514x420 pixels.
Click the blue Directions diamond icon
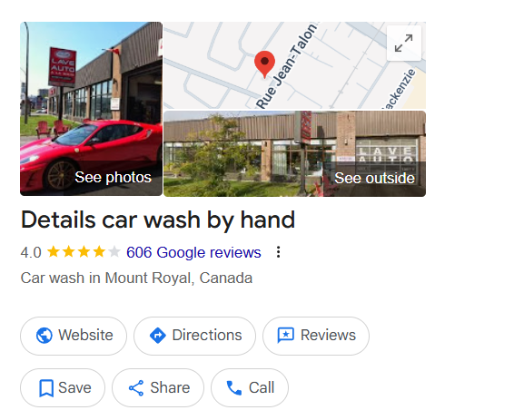click(x=158, y=336)
